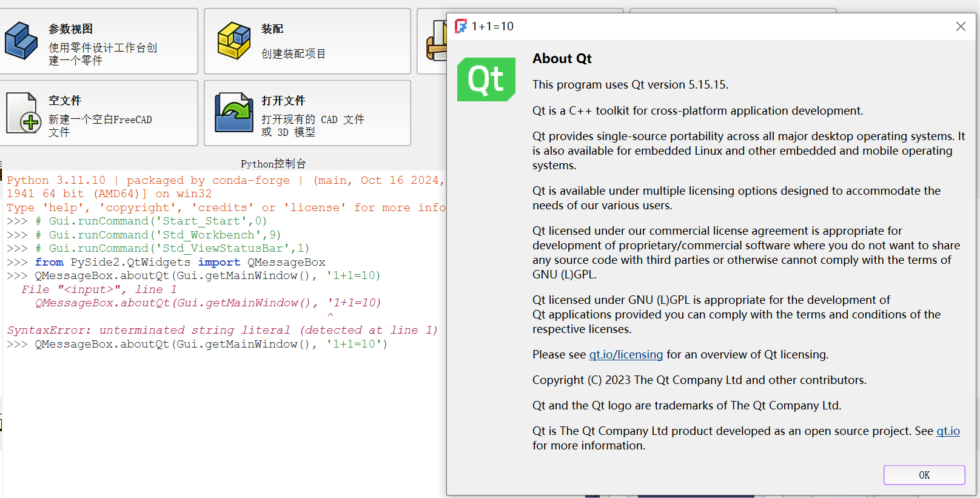Click OK in the About Qt dialog

[924, 475]
